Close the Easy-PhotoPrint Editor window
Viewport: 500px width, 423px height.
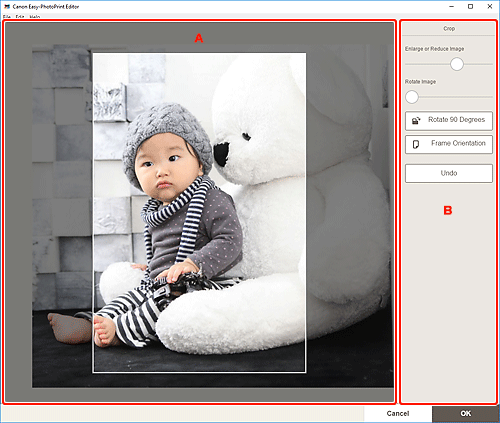click(489, 6)
